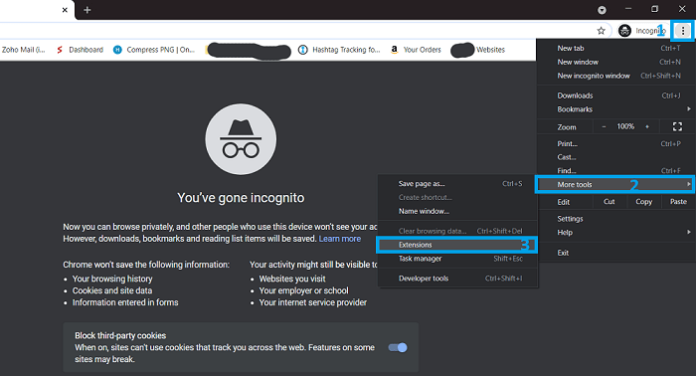
Task: Expand the More tools submenu
Action: pyautogui.click(x=614, y=185)
